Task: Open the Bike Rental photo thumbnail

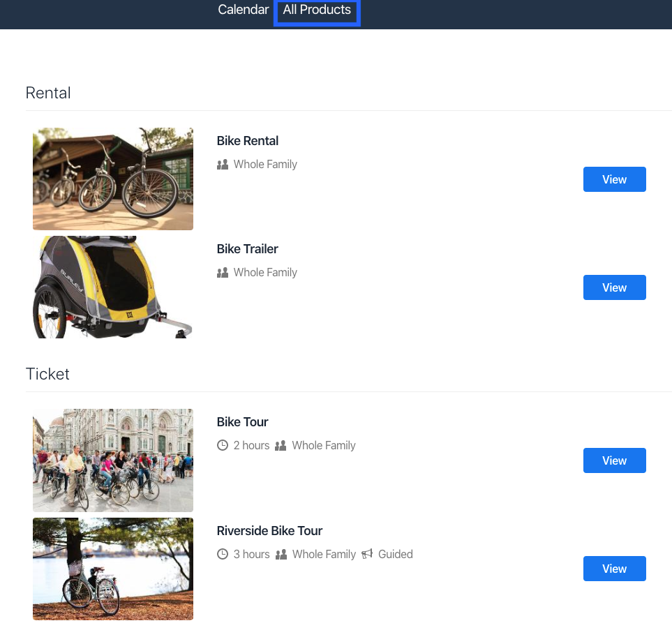Action: pyautogui.click(x=113, y=179)
